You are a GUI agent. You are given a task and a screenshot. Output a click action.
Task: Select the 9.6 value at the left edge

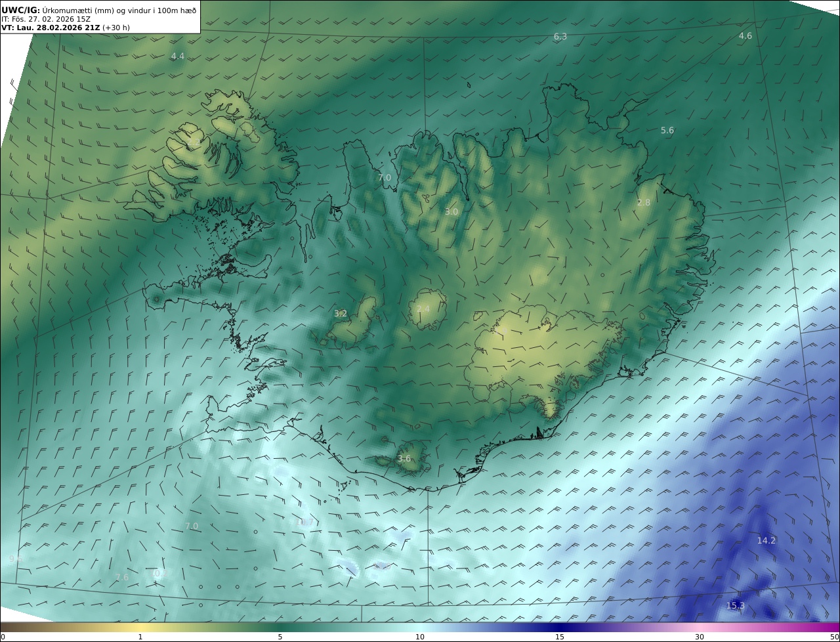(16, 559)
